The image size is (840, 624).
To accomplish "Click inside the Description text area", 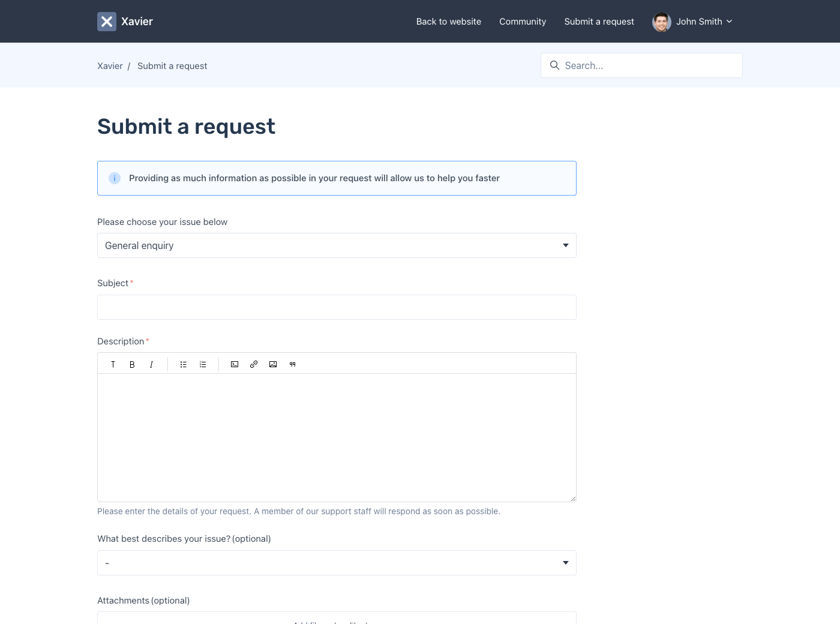I will tap(337, 437).
